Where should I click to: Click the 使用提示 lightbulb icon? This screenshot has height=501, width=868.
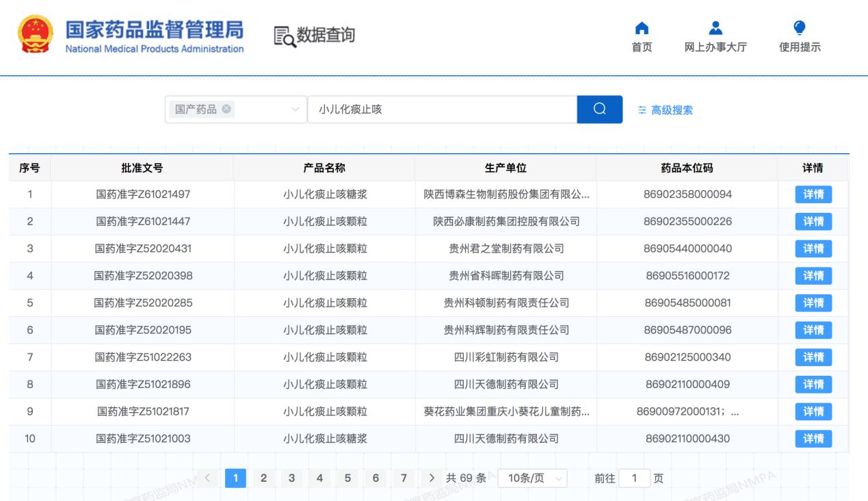pyautogui.click(x=798, y=27)
